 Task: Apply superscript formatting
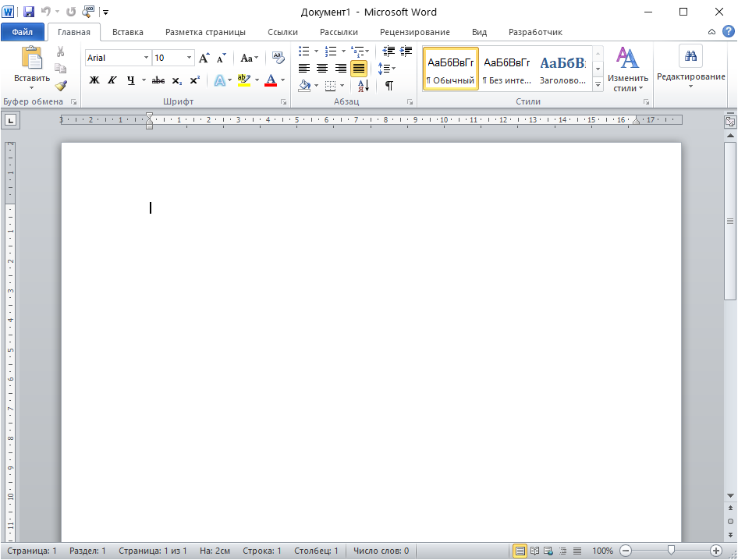pos(195,80)
